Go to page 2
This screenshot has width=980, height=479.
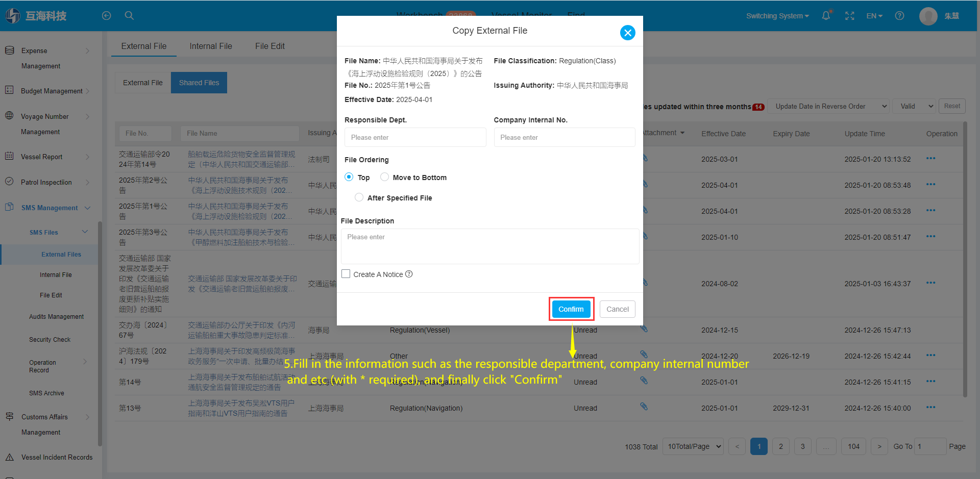(781, 446)
